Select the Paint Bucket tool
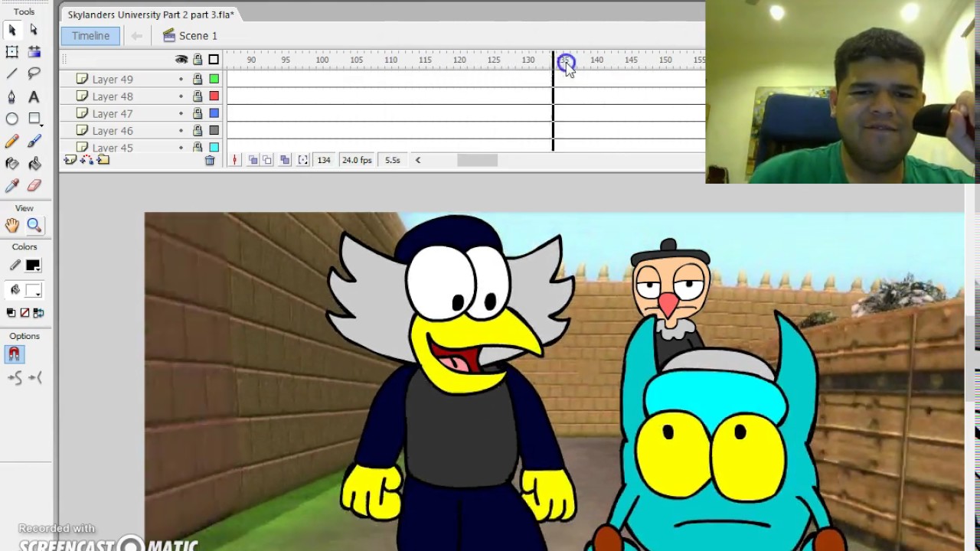The image size is (980, 551). coord(34,164)
